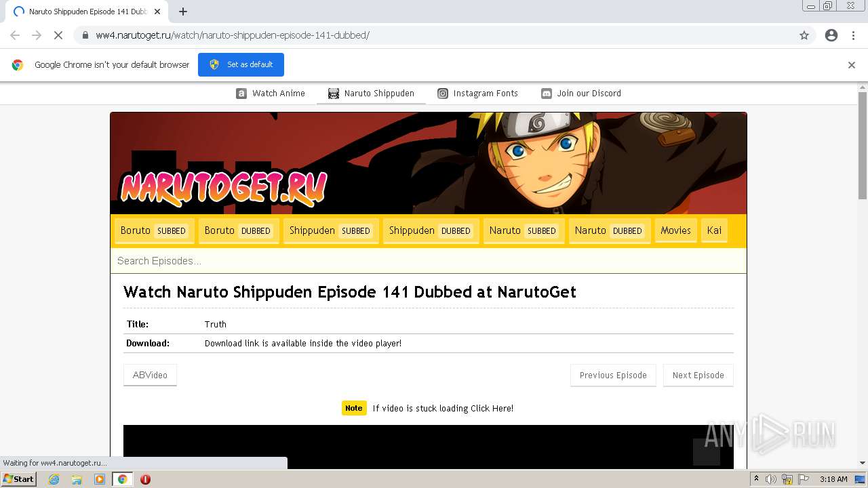Open Boruto DUBBED category
Viewport: 868px width, 488px height.
point(239,230)
